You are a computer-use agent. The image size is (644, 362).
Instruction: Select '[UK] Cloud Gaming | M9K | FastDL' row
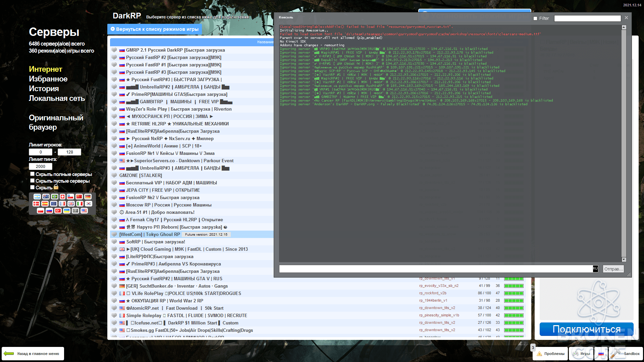[x=192, y=249]
